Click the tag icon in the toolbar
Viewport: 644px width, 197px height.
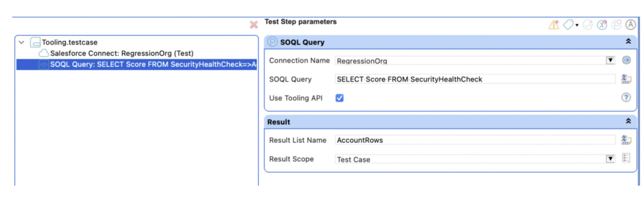coord(568,25)
